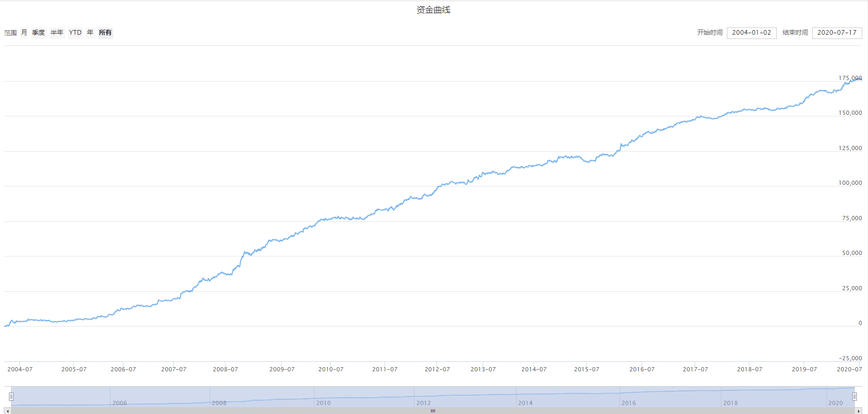Click the 75,000 axis label
The width and height of the screenshot is (868, 414).
852,218
